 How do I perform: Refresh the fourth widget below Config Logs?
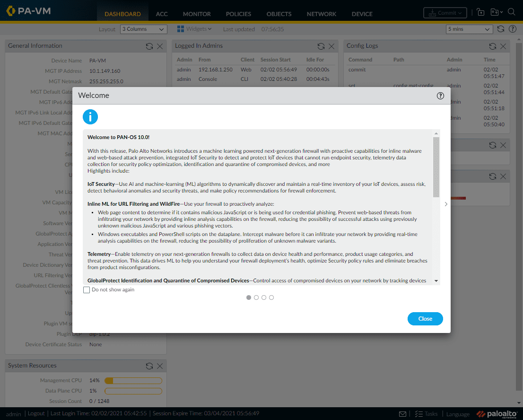493,145
